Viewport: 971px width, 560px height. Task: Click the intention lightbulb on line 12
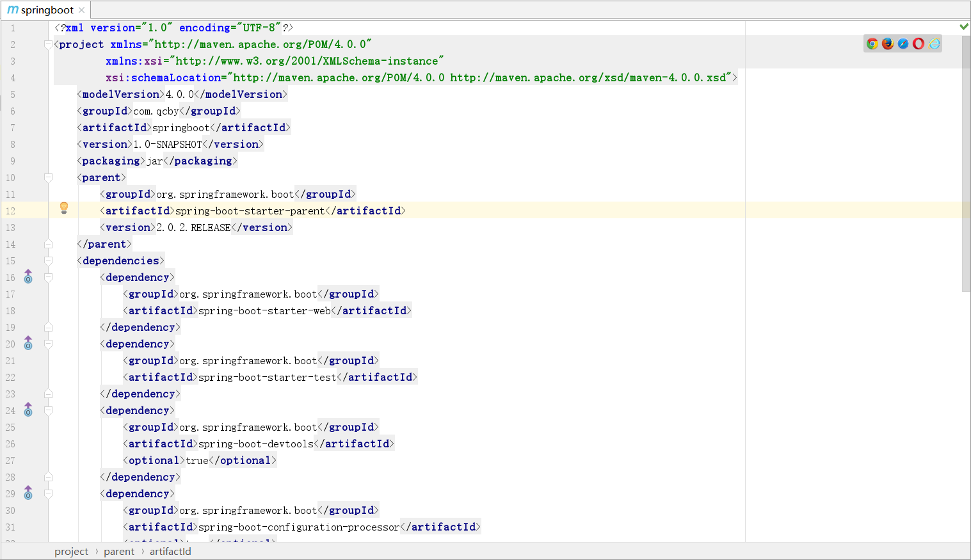click(x=64, y=208)
